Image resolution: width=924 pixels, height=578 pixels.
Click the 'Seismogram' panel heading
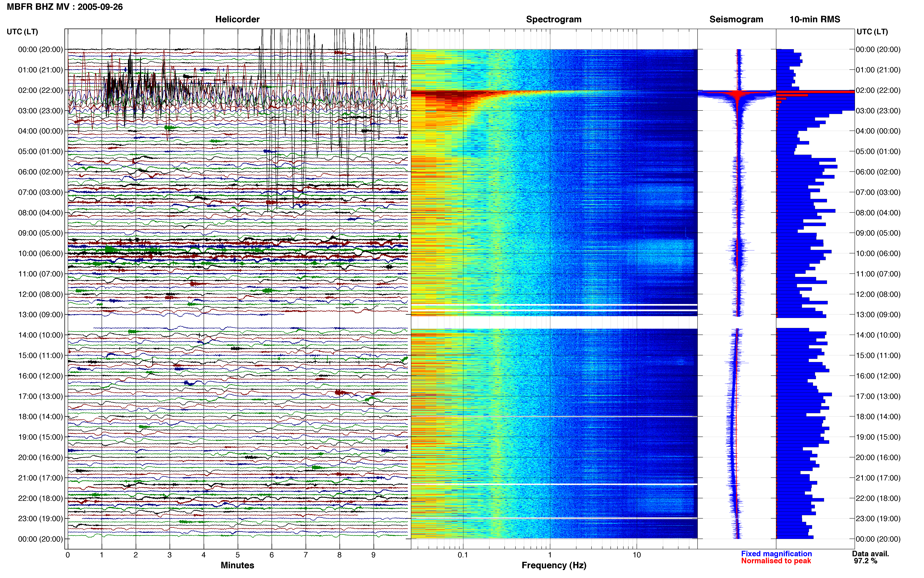coord(736,20)
